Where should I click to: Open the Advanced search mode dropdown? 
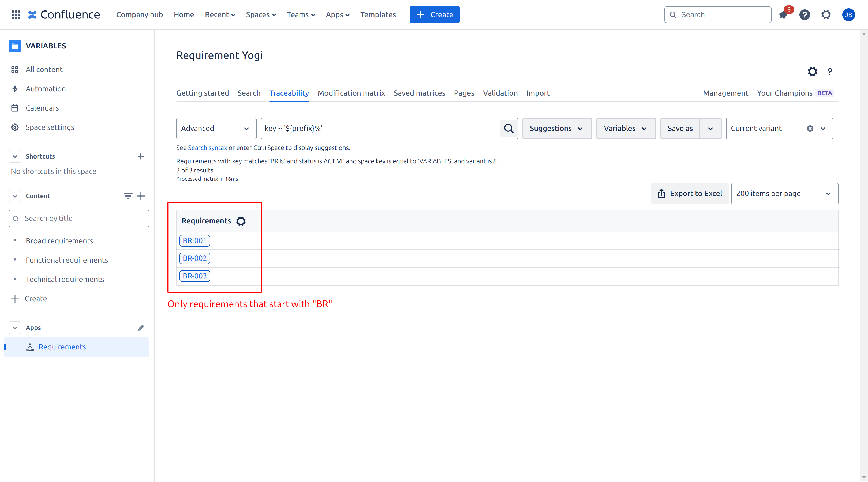click(x=216, y=128)
